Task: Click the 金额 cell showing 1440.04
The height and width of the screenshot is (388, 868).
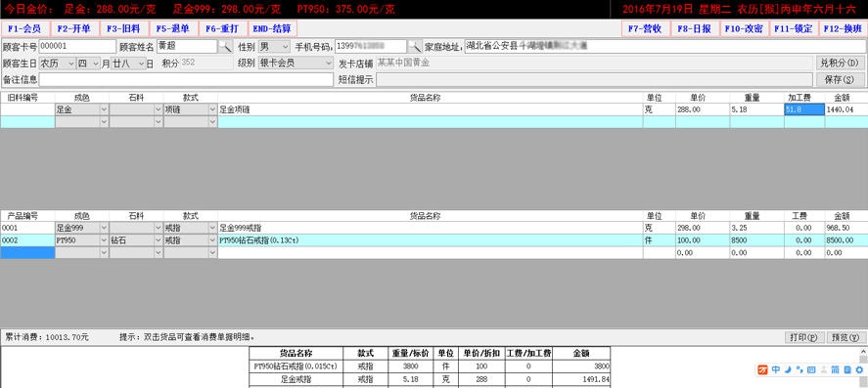Action: 845,109
